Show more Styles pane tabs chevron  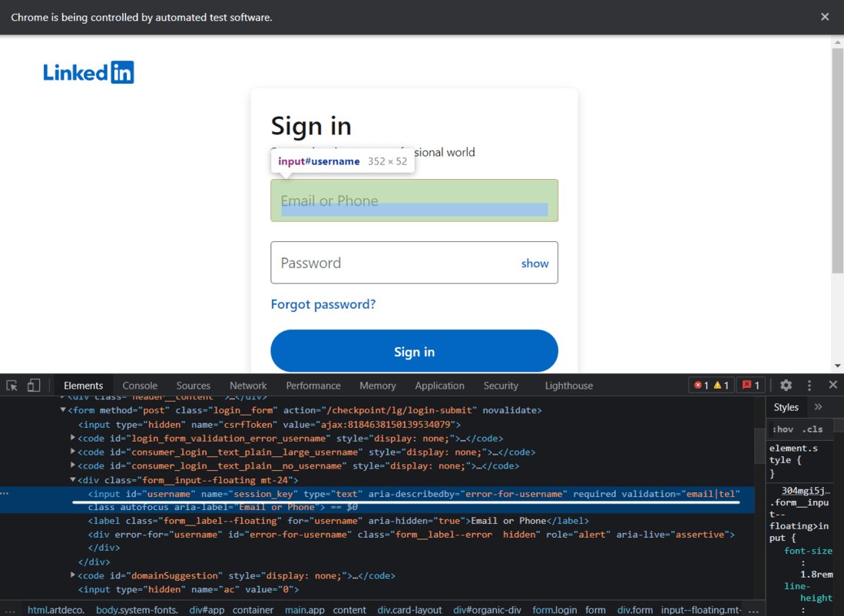tap(818, 407)
